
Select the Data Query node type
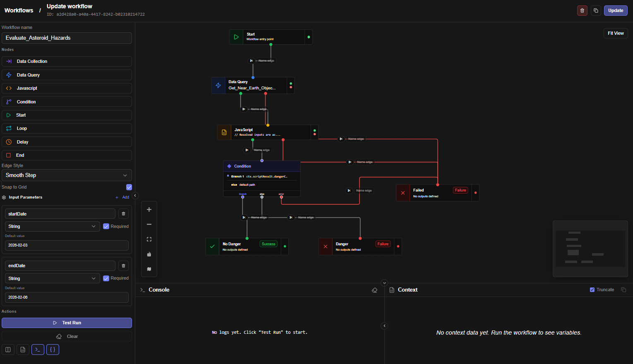[x=67, y=75]
